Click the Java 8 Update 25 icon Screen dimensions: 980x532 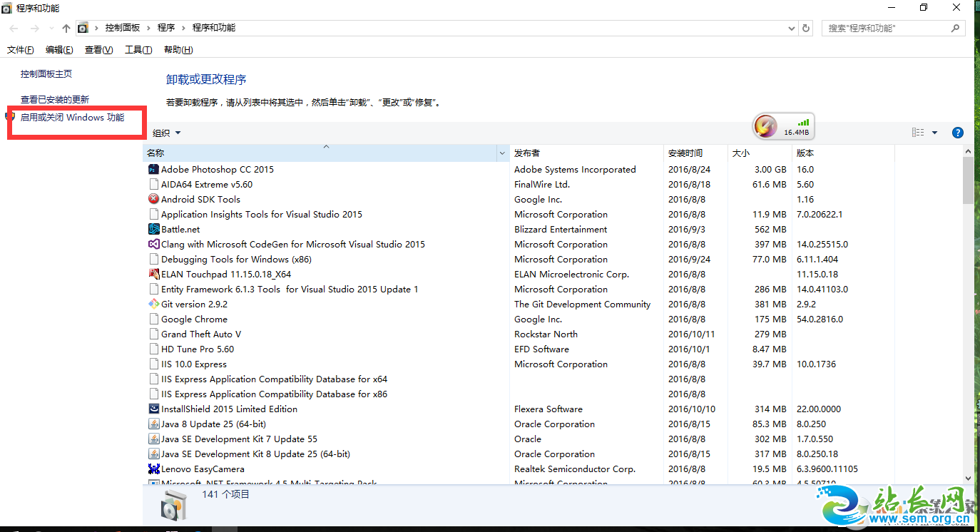pos(153,424)
